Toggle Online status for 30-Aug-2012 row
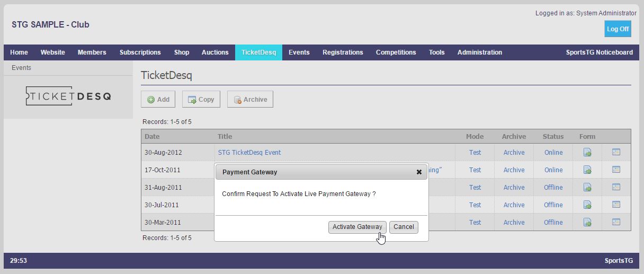The width and height of the screenshot is (644, 274). click(553, 153)
